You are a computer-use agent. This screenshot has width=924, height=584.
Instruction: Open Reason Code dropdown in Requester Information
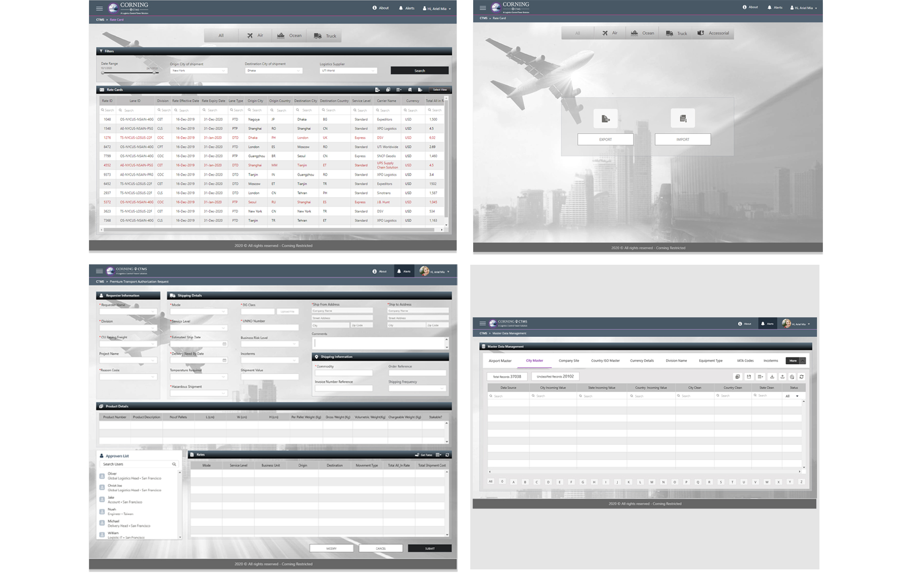[127, 377]
